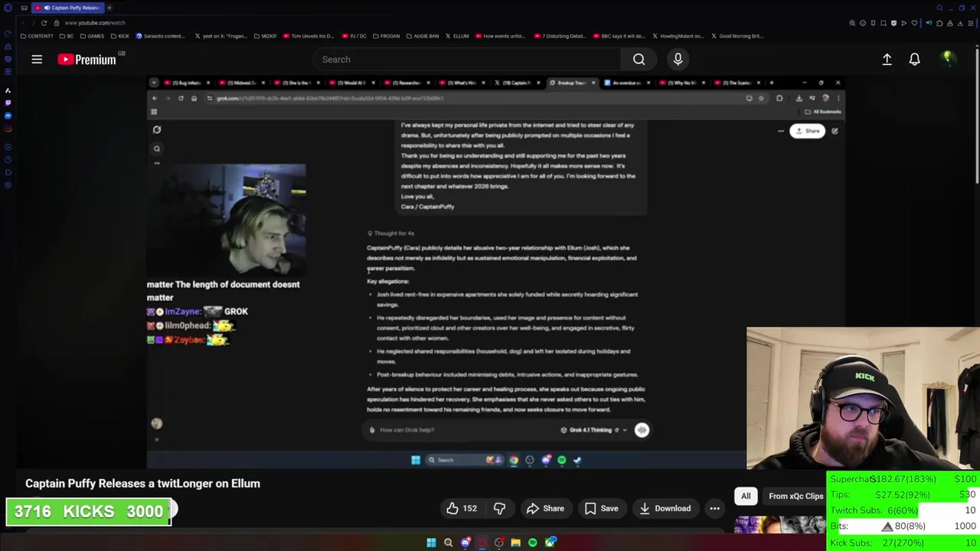
Task: Start voice search with microphone
Action: (678, 59)
